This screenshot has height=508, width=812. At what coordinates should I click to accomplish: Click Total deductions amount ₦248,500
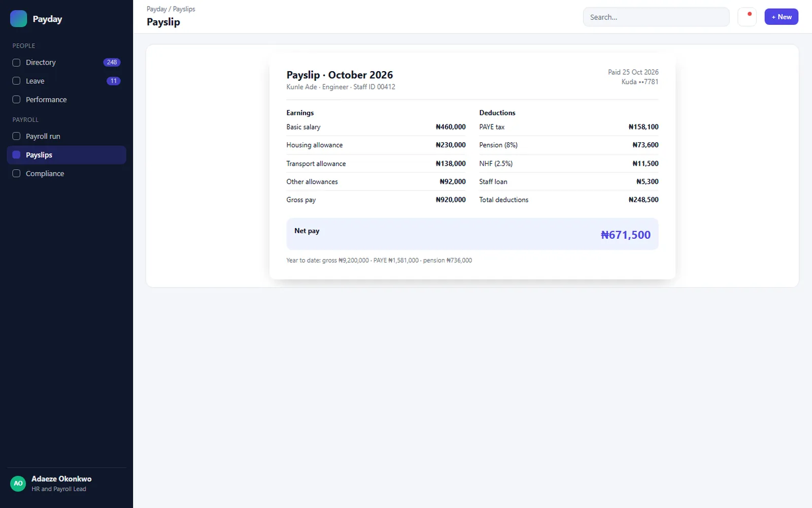pyautogui.click(x=644, y=200)
